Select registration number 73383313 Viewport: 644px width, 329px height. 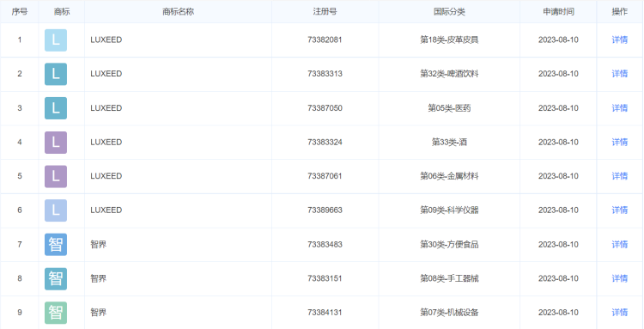[325, 74]
